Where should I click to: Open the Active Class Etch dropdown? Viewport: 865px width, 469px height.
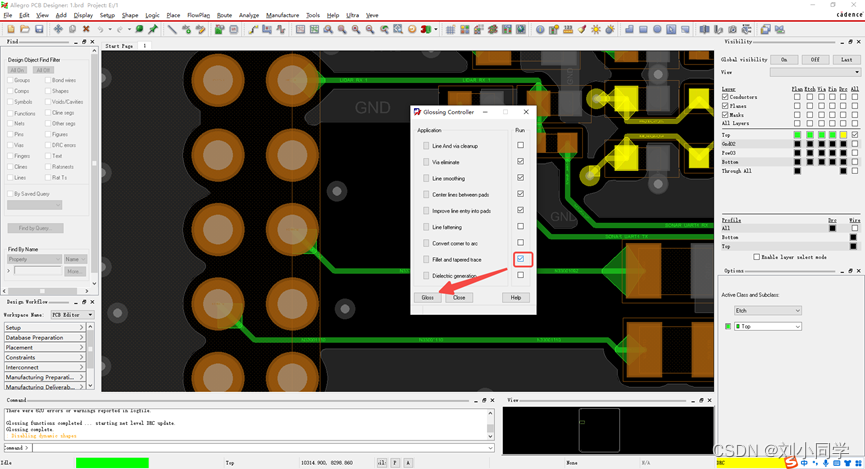(x=768, y=311)
